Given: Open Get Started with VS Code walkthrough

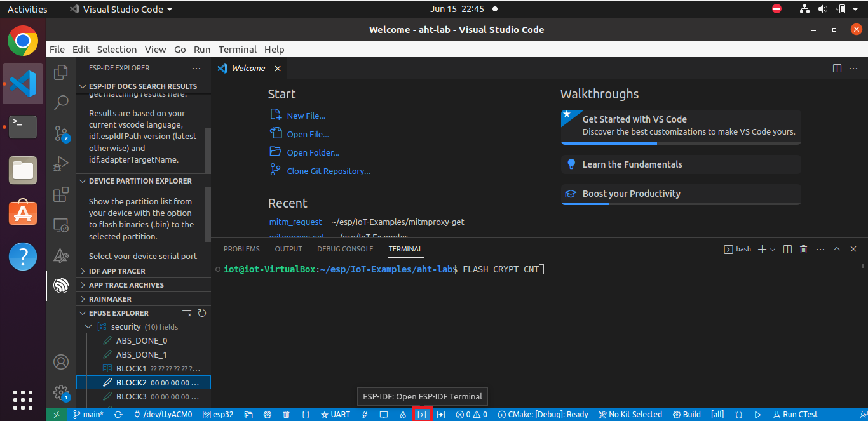Looking at the screenshot, I should [x=681, y=126].
